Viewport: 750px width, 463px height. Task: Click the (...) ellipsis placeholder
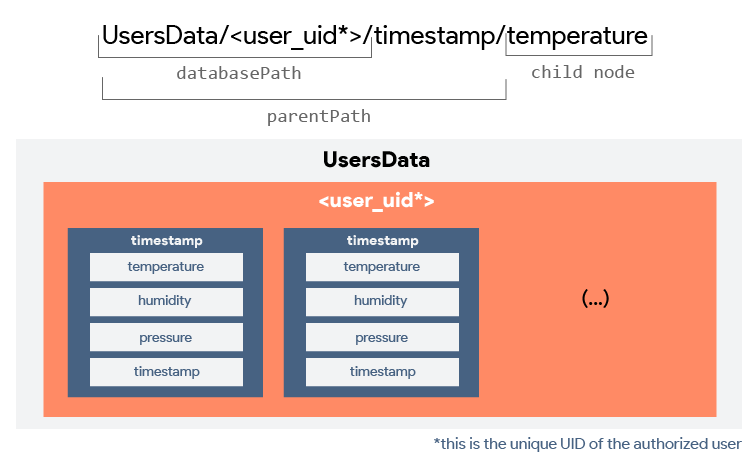(x=595, y=298)
